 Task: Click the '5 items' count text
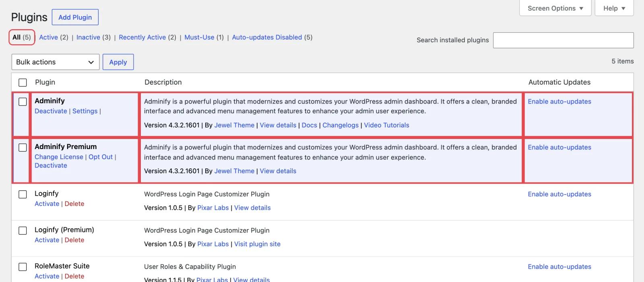coord(622,61)
